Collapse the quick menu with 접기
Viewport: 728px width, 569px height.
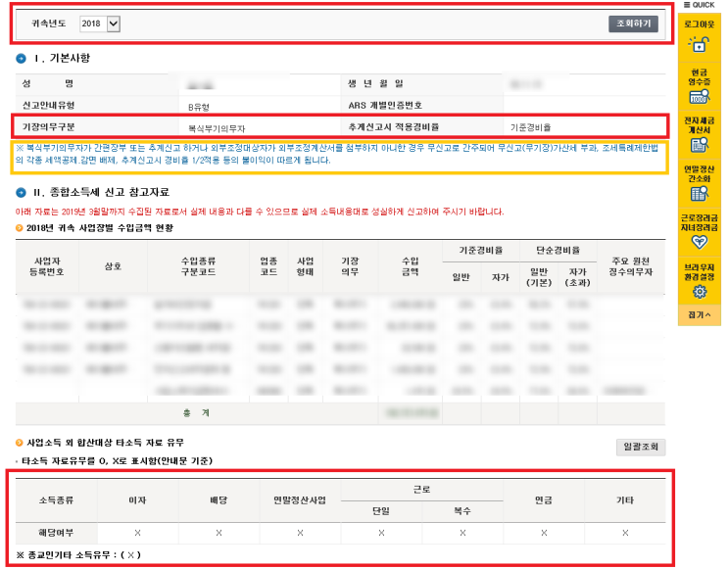pyautogui.click(x=700, y=315)
